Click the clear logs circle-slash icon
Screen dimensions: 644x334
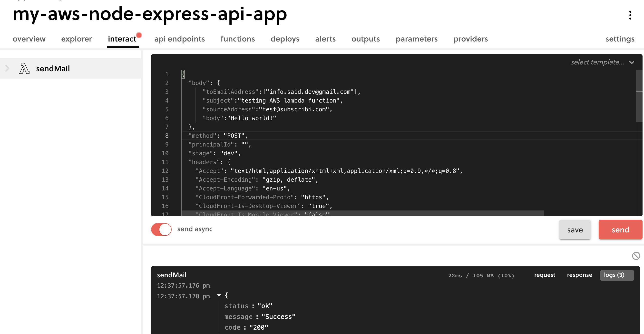636,256
